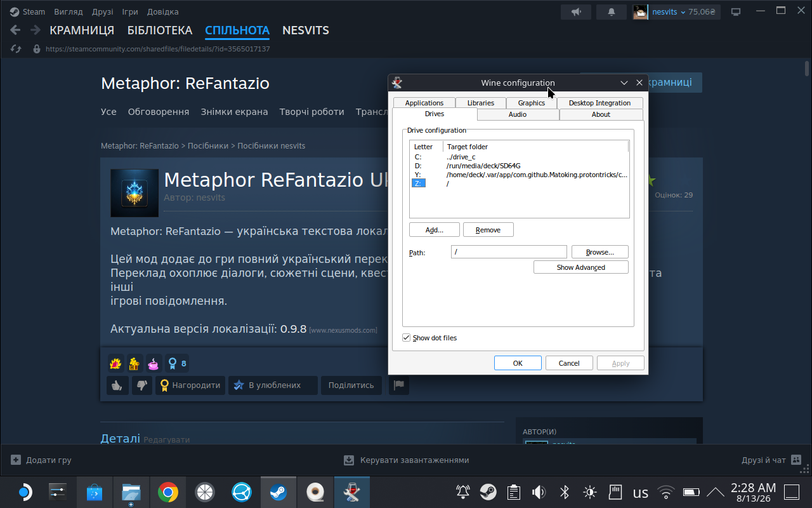Click the Додати гру button
The height and width of the screenshot is (508, 812).
tap(41, 460)
